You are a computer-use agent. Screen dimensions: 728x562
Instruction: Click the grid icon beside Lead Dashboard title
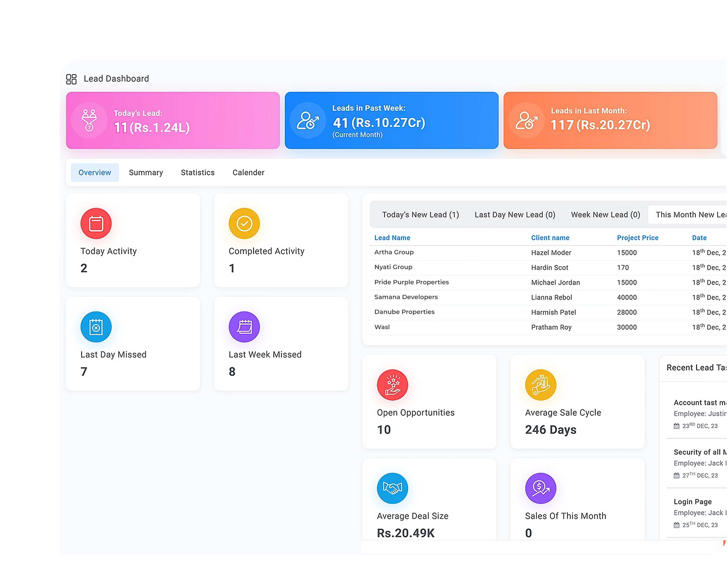pos(72,79)
